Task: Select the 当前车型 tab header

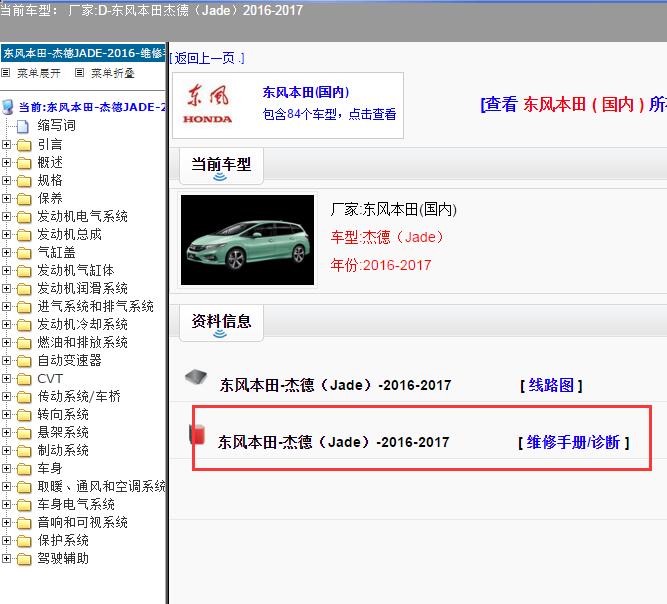Action: click(x=221, y=166)
